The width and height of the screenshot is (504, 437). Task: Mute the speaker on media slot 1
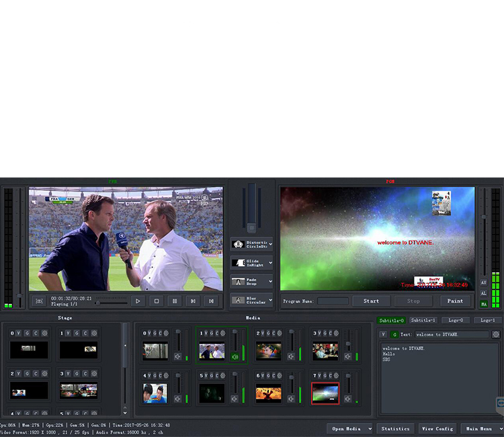(235, 356)
